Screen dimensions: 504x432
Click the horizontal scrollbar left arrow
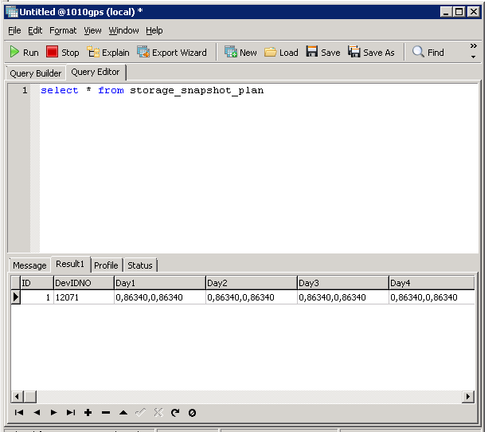pyautogui.click(x=18, y=397)
